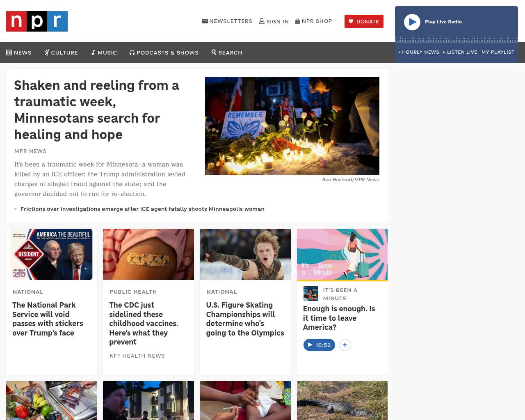Image resolution: width=525 pixels, height=420 pixels.
Task: Click the Sign In person icon
Action: click(262, 21)
